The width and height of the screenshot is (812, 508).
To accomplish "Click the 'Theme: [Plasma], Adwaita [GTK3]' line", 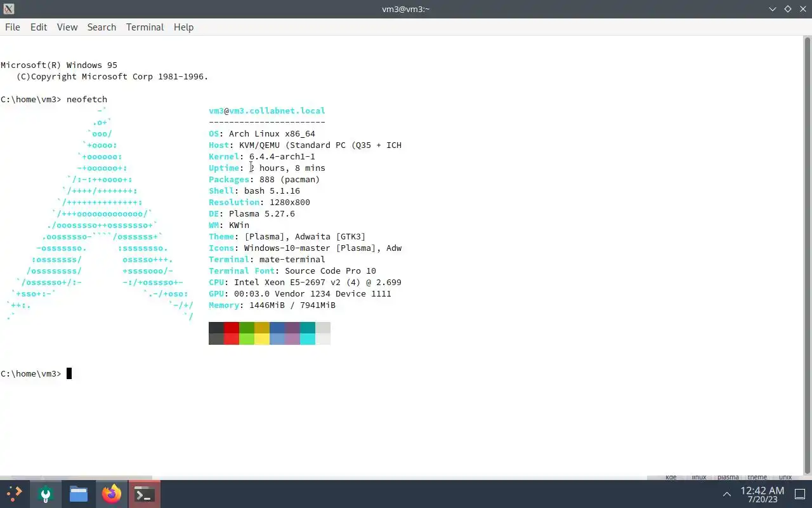I will coord(287,236).
